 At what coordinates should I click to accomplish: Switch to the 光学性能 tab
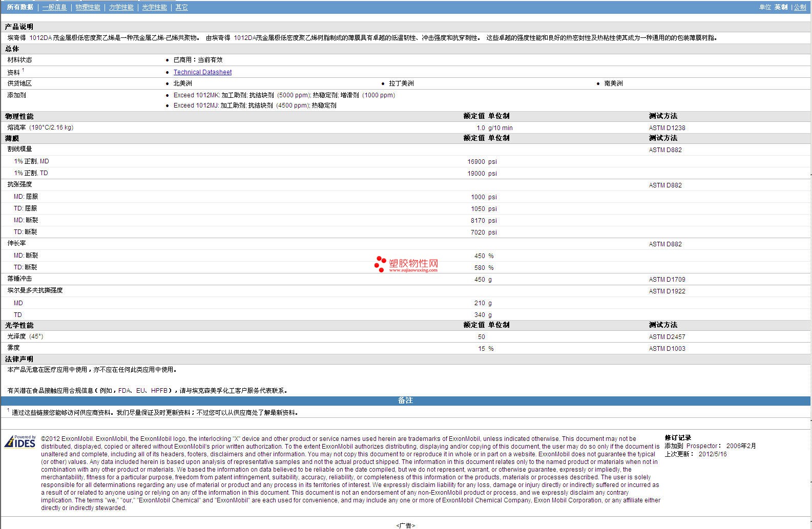[154, 7]
